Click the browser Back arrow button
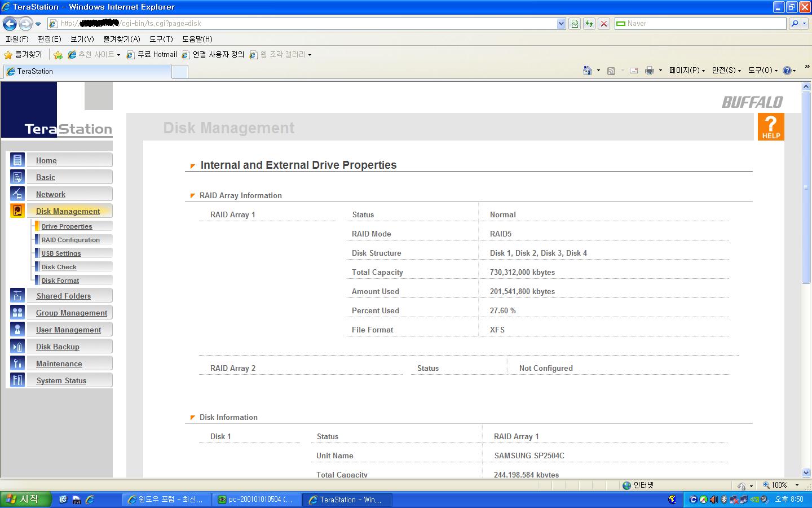 (x=10, y=24)
